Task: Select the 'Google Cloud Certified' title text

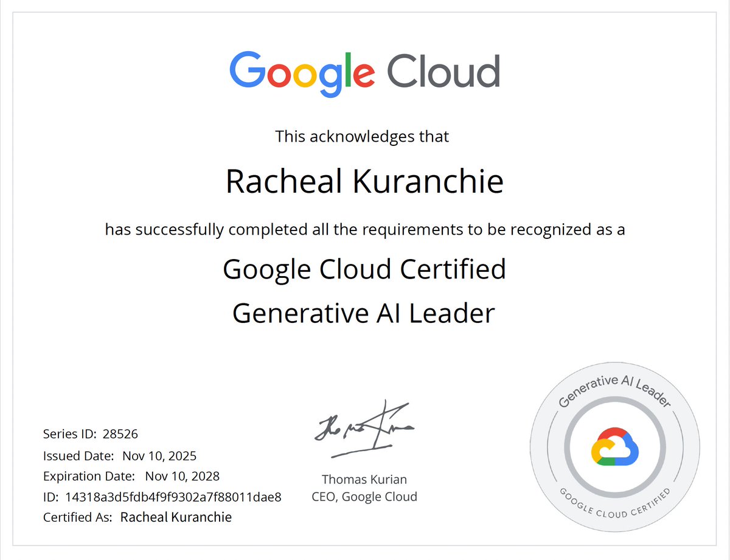Action: [365, 269]
